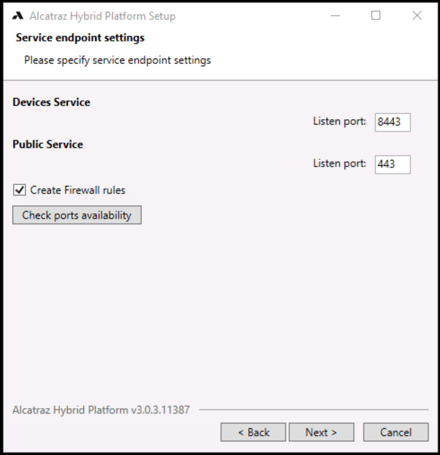The image size is (440, 455).
Task: Uncheck the Create Firewall rules checkbox
Action: pos(19,190)
